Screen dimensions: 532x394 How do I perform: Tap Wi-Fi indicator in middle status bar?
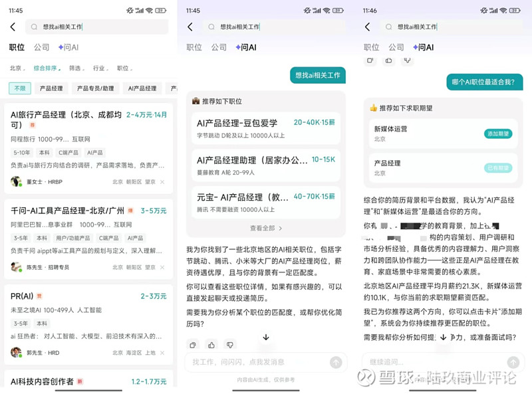pos(327,11)
